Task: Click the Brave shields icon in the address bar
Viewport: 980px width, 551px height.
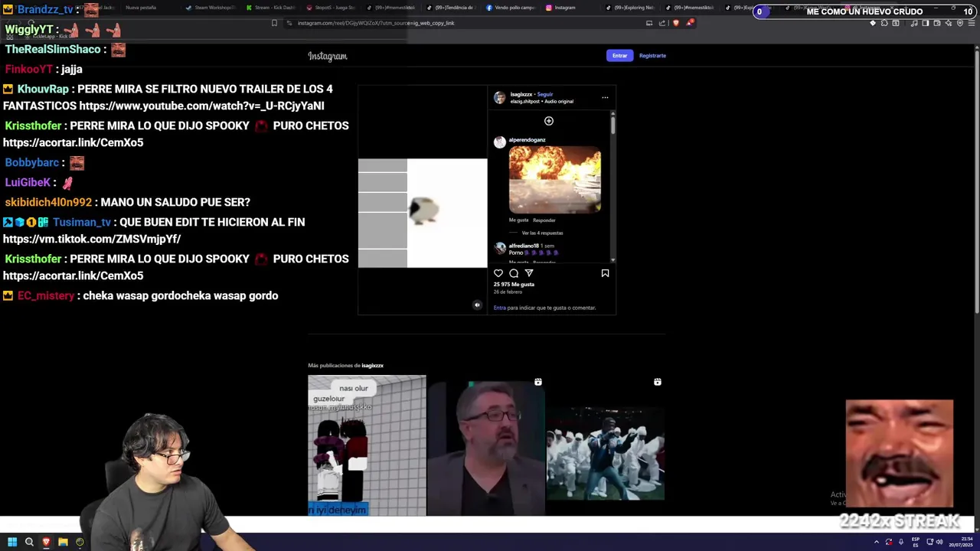Action: tap(675, 23)
